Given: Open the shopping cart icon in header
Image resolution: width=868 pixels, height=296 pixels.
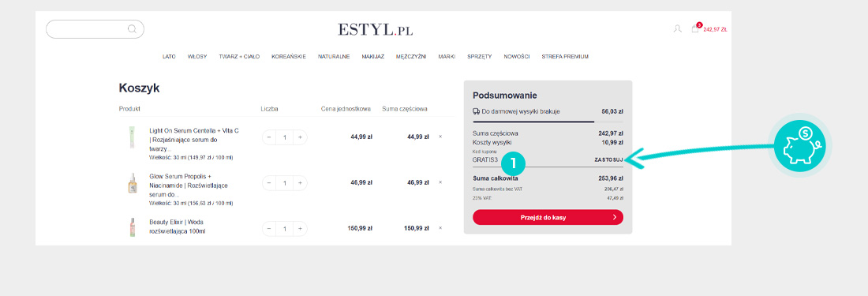Looking at the screenshot, I should click(695, 28).
